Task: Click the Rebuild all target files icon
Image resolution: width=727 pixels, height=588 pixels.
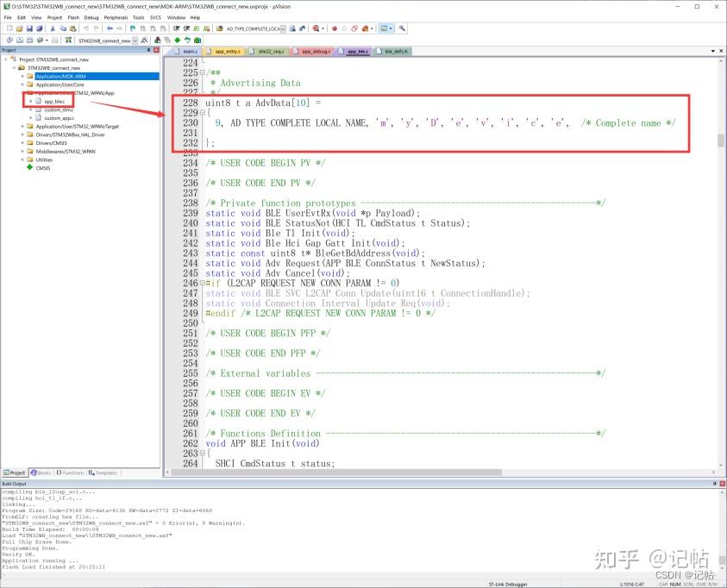Action: click(x=30, y=40)
